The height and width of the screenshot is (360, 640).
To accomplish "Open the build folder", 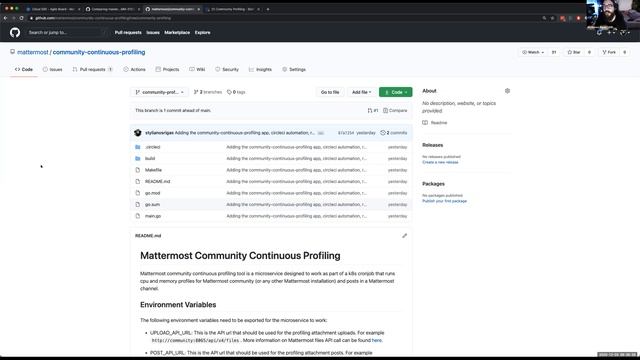I will pyautogui.click(x=150, y=158).
